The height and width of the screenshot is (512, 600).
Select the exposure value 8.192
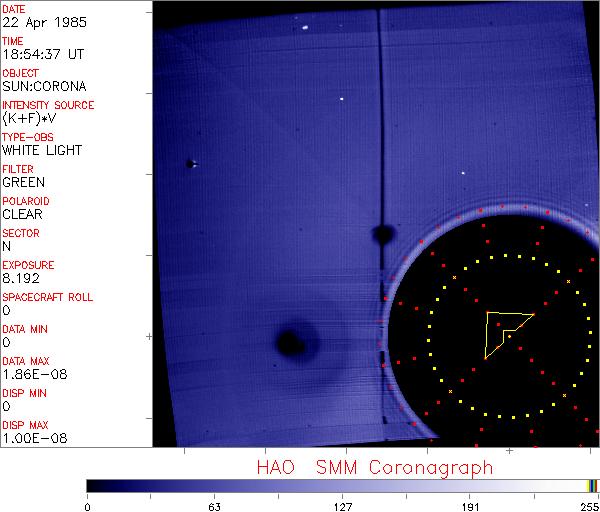[x=20, y=278]
